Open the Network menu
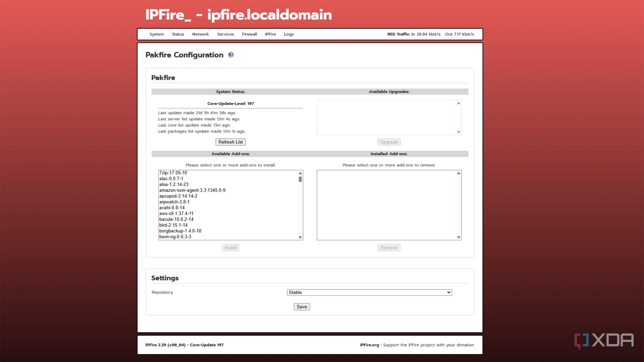Screen dimensions: 644x362 click(x=200, y=34)
